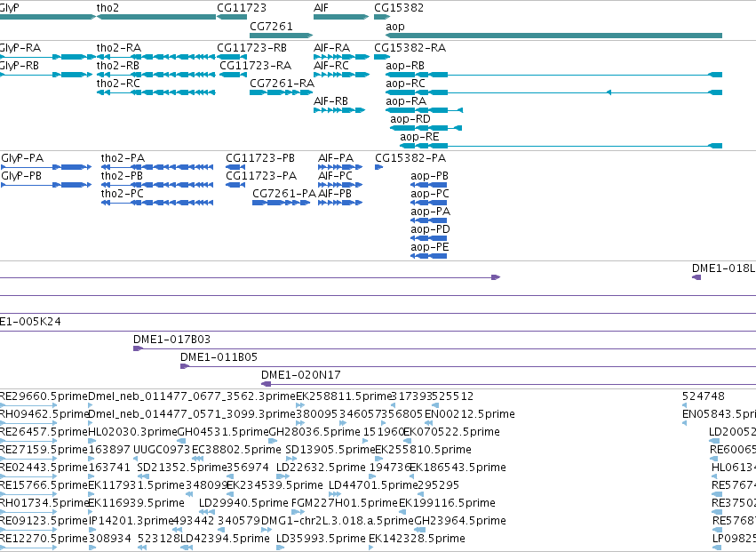Select the DME1-017B03 BAC clone
This screenshot has width=756, height=552.
click(444, 348)
